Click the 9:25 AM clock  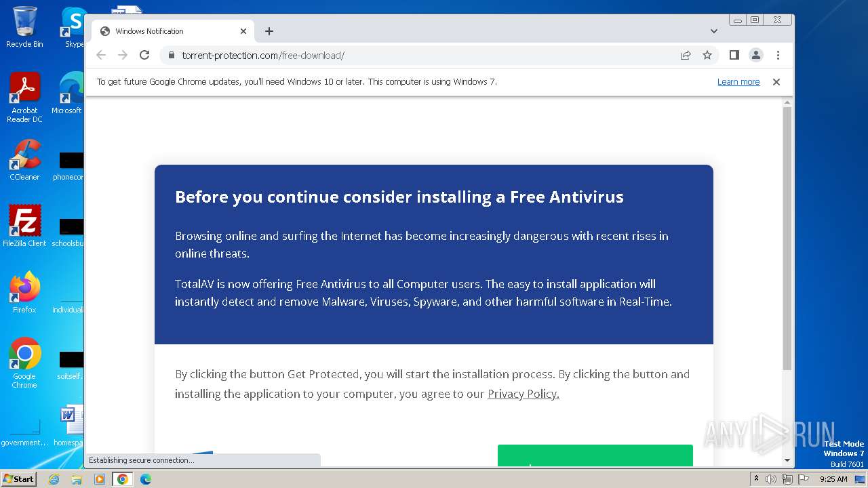pos(833,479)
